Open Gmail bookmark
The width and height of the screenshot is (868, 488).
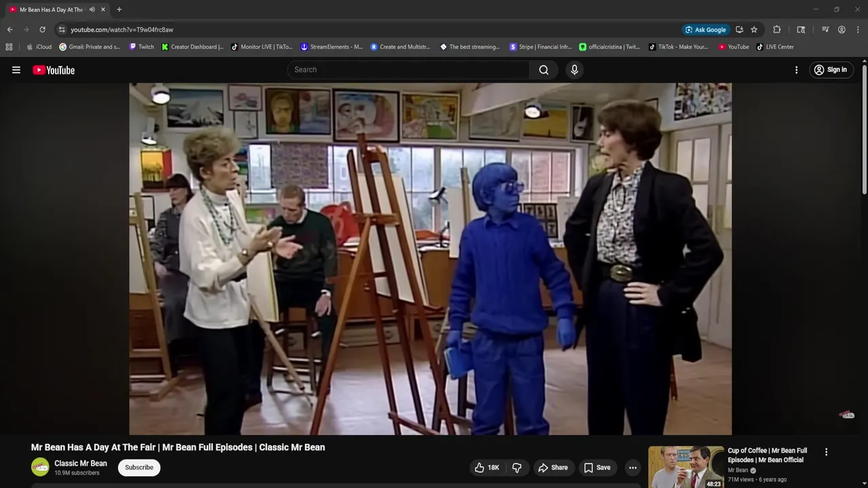(90, 47)
